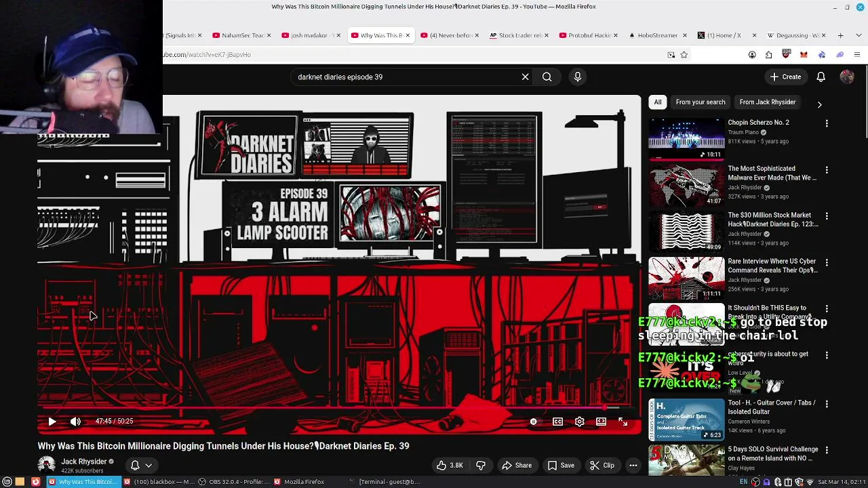This screenshot has height=488, width=868.
Task: Open player settings gear
Action: click(579, 422)
